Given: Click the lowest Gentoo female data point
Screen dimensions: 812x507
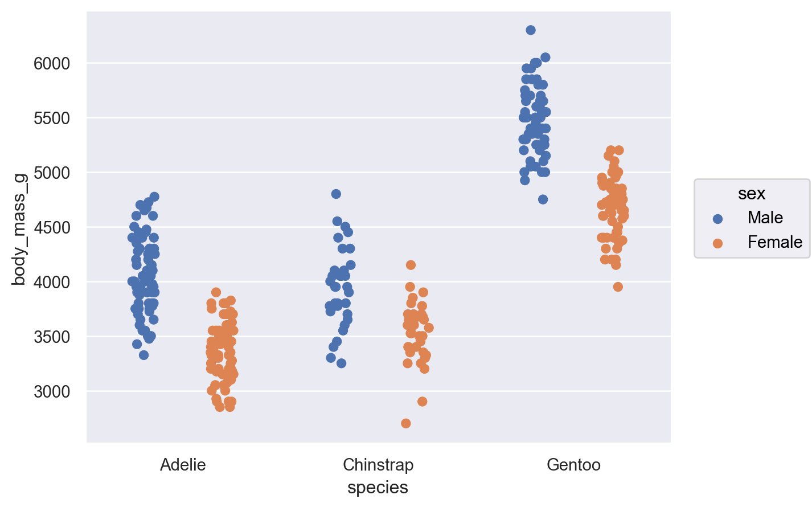Looking at the screenshot, I should tap(618, 287).
